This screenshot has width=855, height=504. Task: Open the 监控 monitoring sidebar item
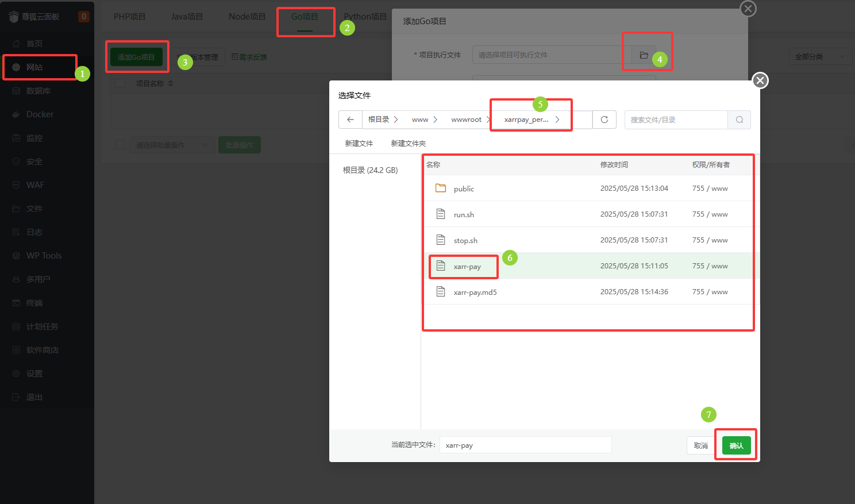click(x=34, y=138)
